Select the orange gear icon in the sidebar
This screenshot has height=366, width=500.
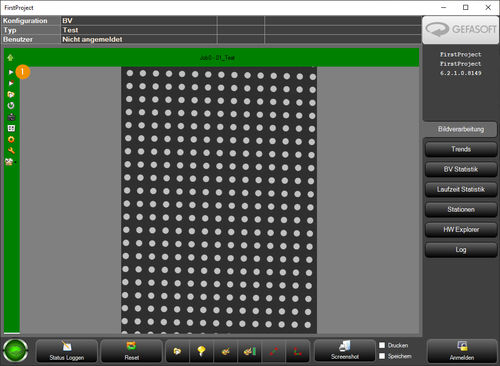[x=11, y=139]
